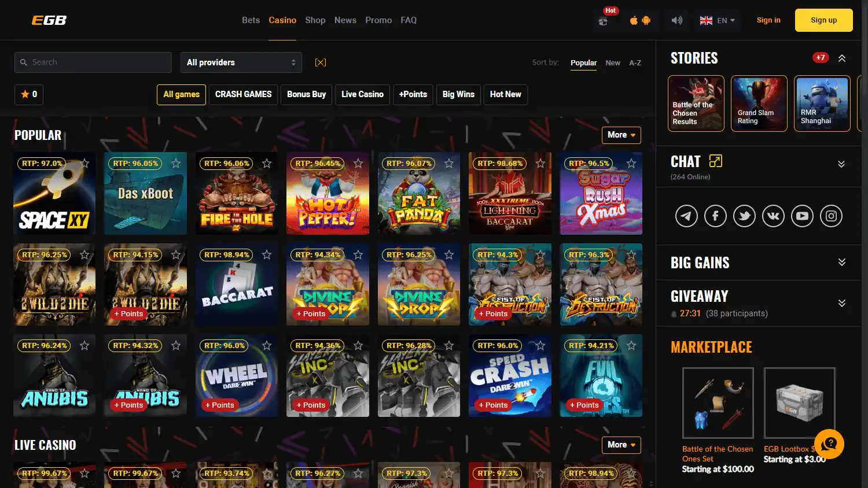Viewport: 868px width, 488px height.
Task: Open the Marketplace heading
Action: 711,347
